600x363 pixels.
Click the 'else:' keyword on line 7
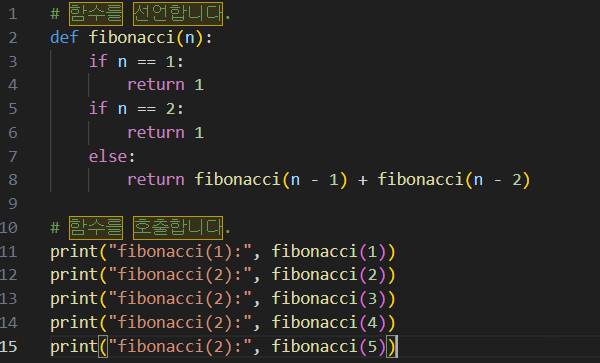[x=112, y=156]
